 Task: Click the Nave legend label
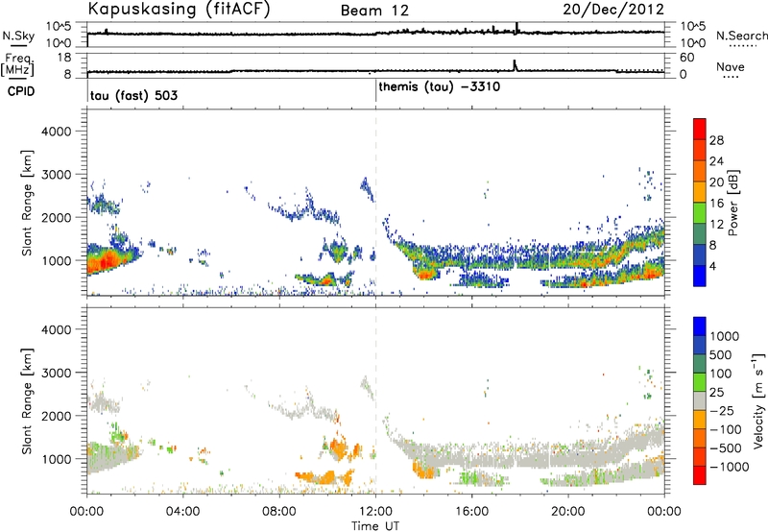tap(731, 67)
